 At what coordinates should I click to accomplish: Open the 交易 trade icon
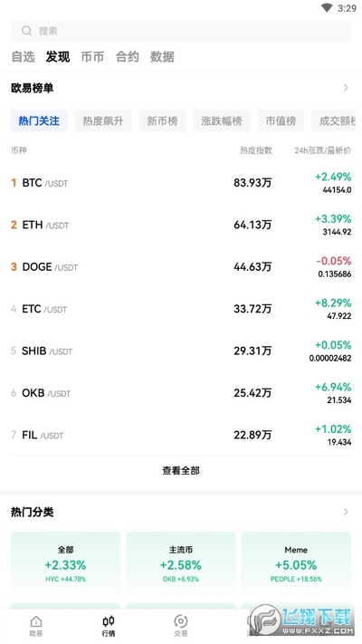181,621
